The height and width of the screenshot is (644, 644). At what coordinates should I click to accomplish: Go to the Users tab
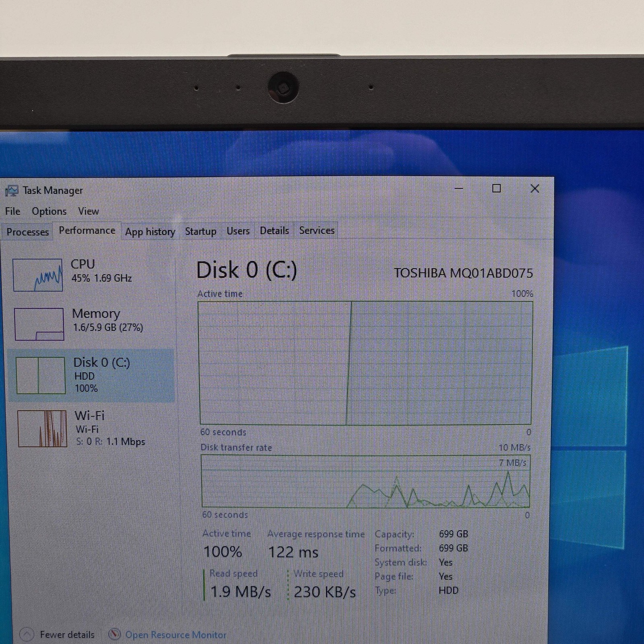tap(238, 231)
